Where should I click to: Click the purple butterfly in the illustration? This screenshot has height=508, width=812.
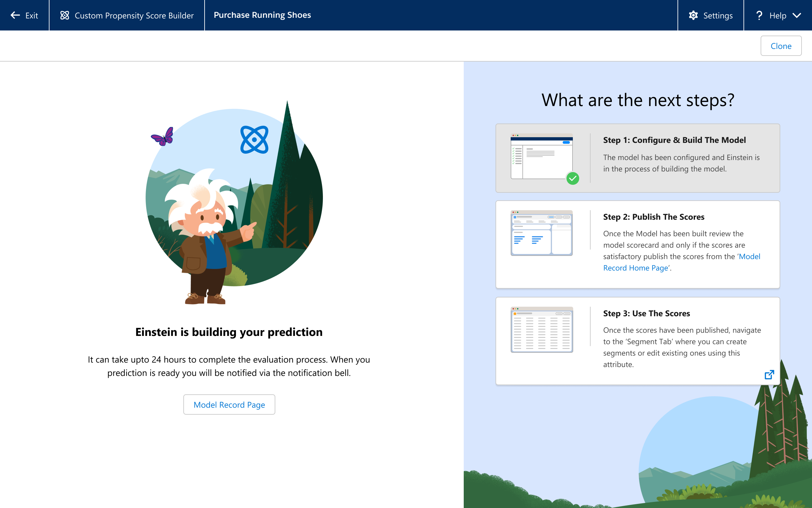[162, 137]
